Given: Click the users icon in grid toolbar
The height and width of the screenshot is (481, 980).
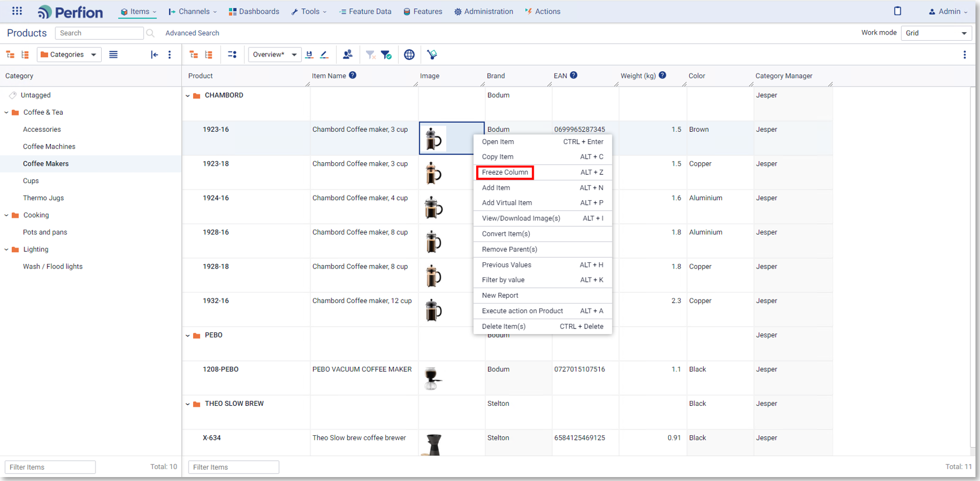Looking at the screenshot, I should 347,55.
